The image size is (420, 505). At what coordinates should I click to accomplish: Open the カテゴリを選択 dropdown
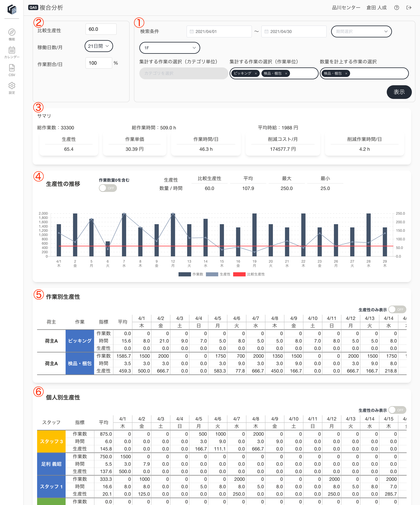click(x=184, y=73)
